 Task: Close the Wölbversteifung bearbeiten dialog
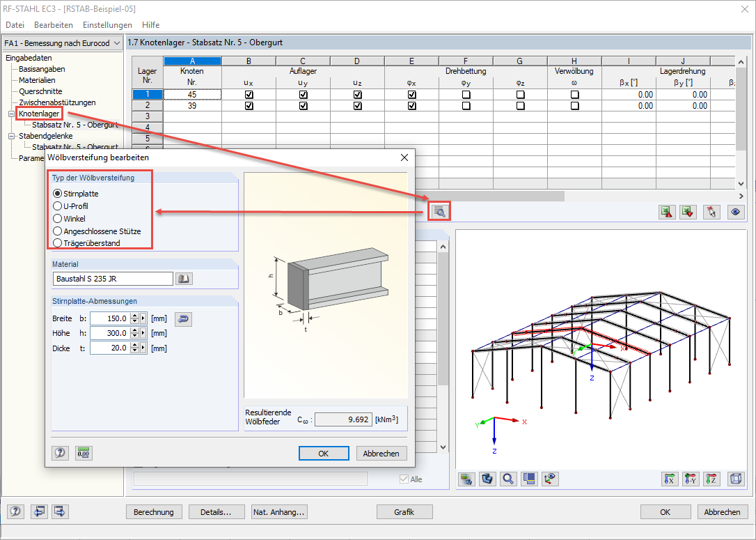404,157
